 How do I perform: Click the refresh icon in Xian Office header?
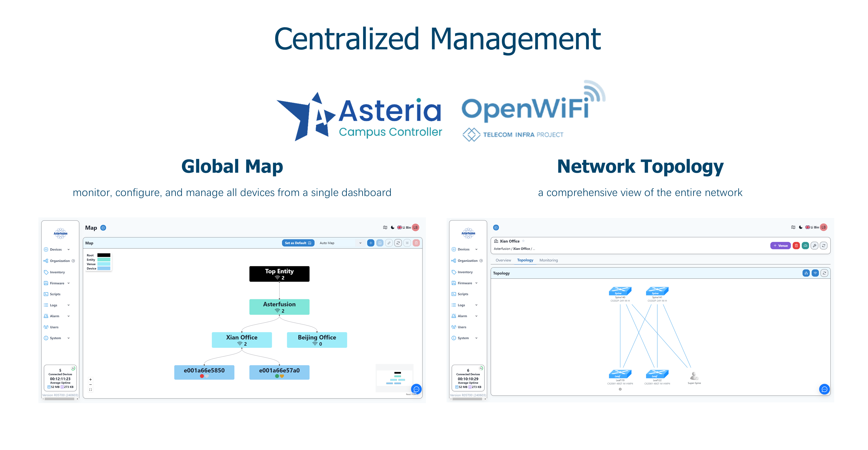[x=824, y=245]
